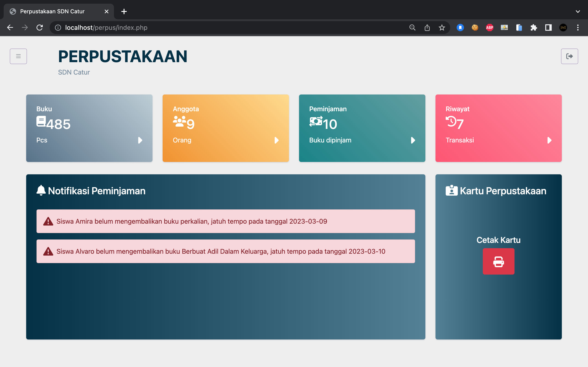The image size is (588, 367).
Task: Switch to the Perpustakaan SDN Catur tab
Action: 52,11
